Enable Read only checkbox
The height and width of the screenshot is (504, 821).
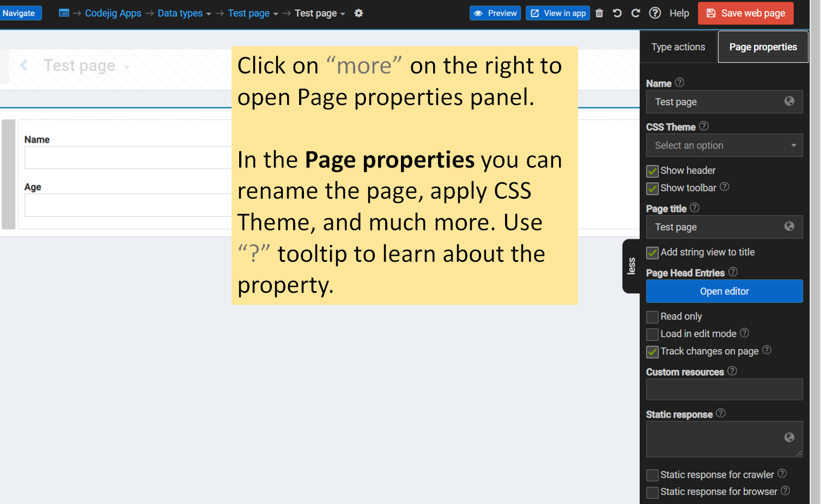[652, 317]
